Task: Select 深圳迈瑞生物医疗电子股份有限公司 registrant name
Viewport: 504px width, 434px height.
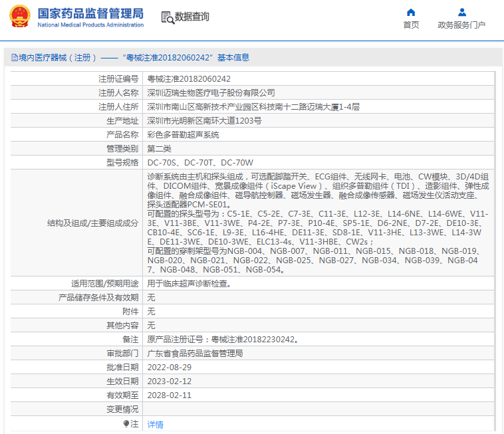Action: coord(211,93)
